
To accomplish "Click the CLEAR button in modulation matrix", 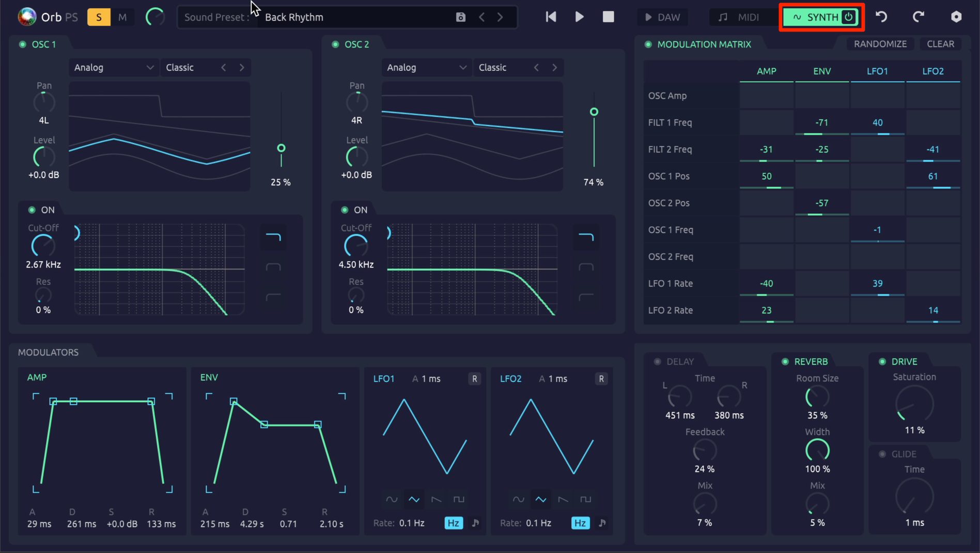I will 940,44.
